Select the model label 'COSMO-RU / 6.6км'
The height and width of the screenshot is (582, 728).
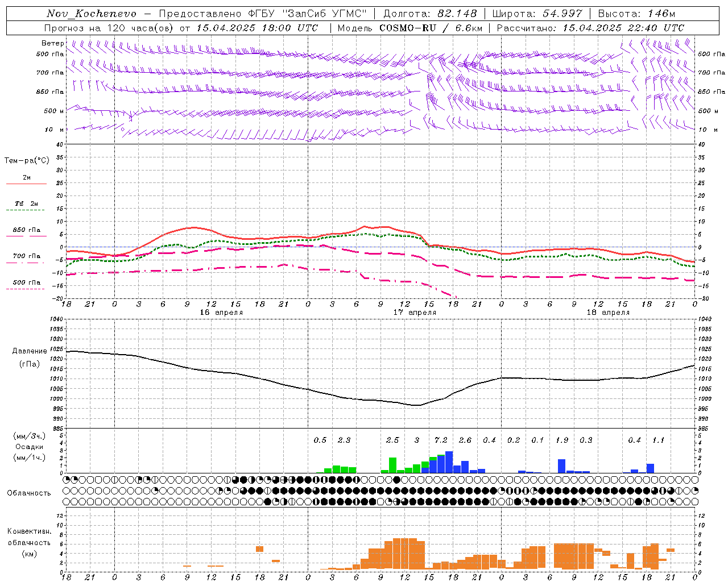point(431,28)
